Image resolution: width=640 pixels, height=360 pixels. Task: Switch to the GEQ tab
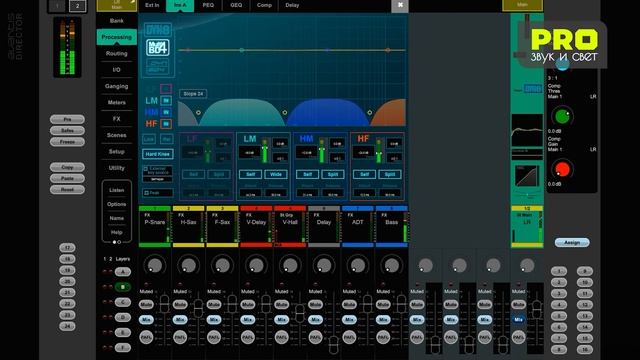[x=236, y=5]
